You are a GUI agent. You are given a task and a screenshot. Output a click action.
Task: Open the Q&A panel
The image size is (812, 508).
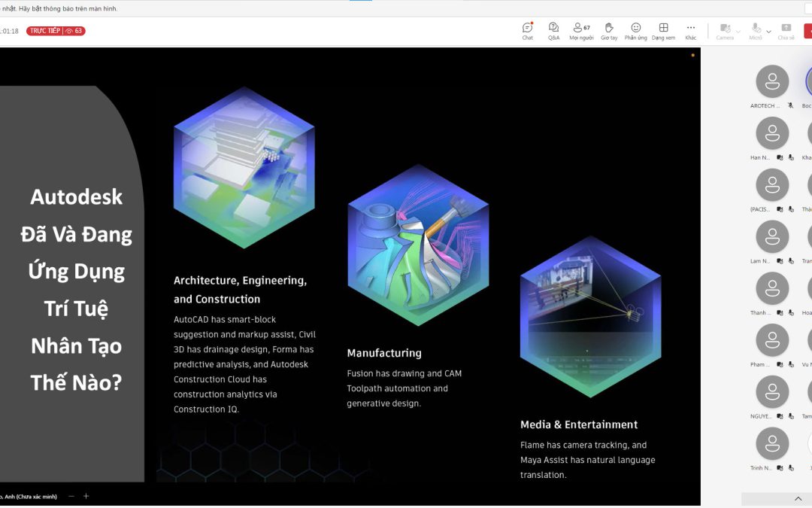(553, 31)
